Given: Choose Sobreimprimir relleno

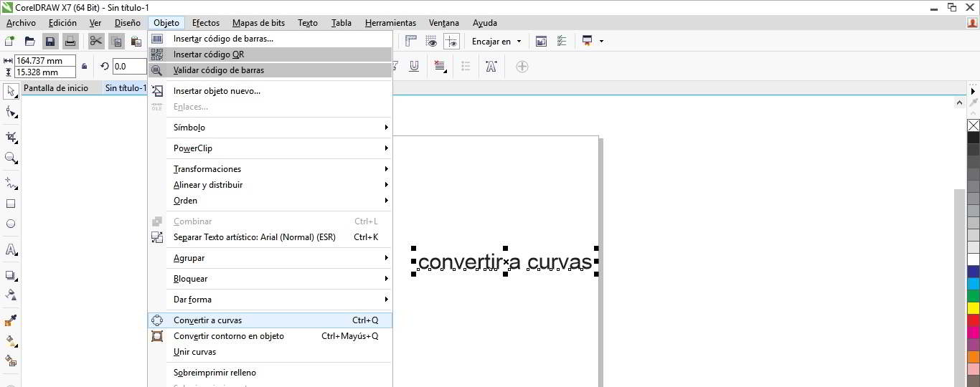Looking at the screenshot, I should click(270, 373).
